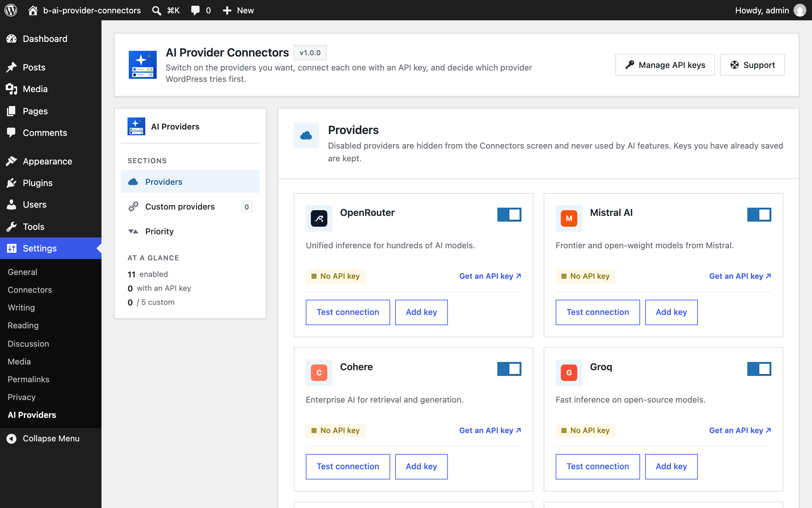The width and height of the screenshot is (812, 508).
Task: Click the No API key badge on OpenRouter
Action: click(336, 276)
